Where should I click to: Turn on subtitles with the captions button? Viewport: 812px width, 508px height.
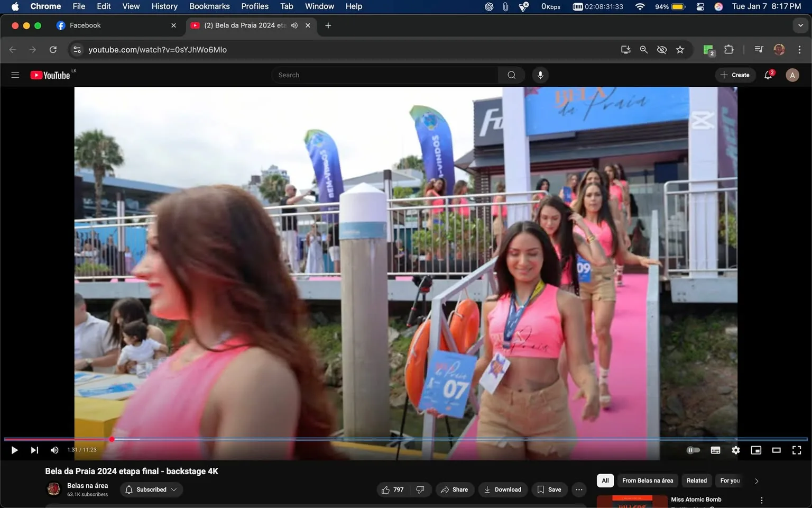pos(715,450)
